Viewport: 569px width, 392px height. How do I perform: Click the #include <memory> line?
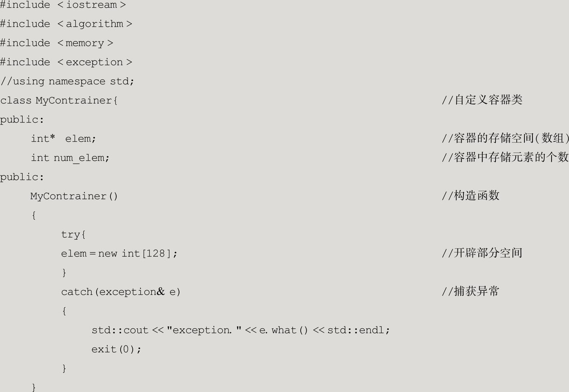[x=57, y=43]
